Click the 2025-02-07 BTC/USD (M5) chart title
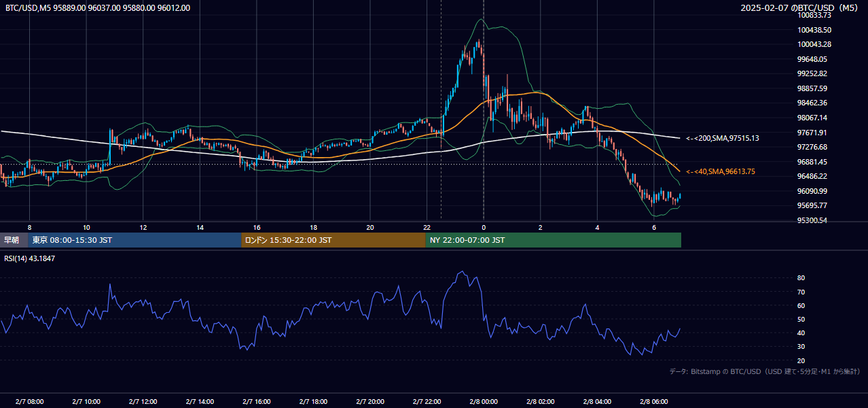The width and height of the screenshot is (868, 408). [x=799, y=8]
